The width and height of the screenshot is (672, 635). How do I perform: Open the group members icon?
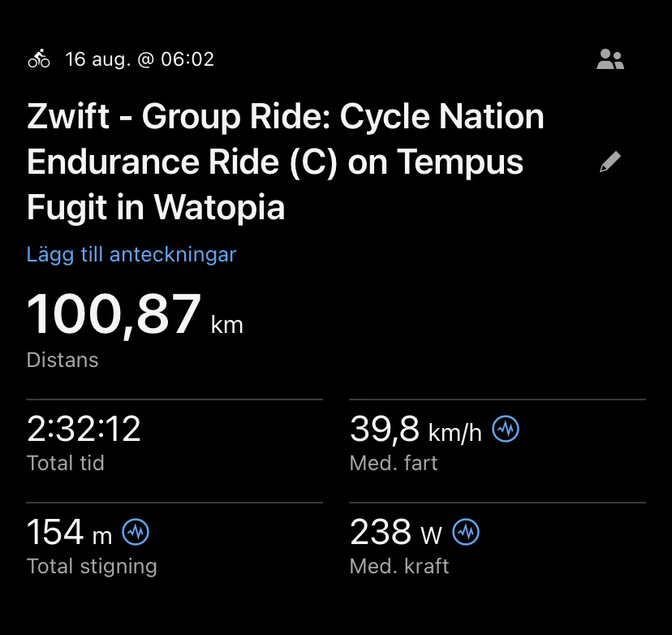[x=610, y=59]
